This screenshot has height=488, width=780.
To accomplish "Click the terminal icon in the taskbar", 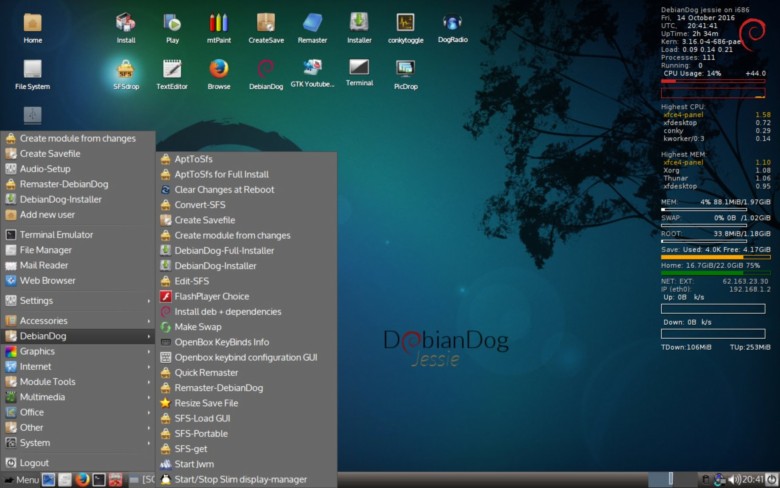I will 99,480.
